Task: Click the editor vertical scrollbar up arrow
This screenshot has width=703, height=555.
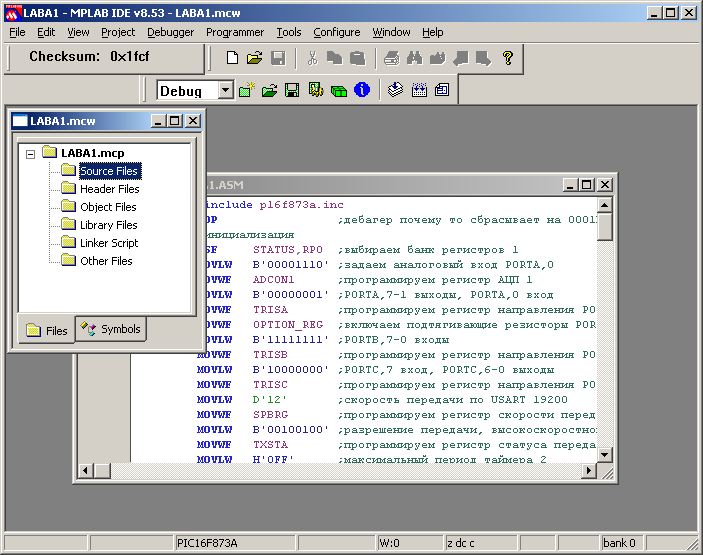Action: pyautogui.click(x=604, y=205)
